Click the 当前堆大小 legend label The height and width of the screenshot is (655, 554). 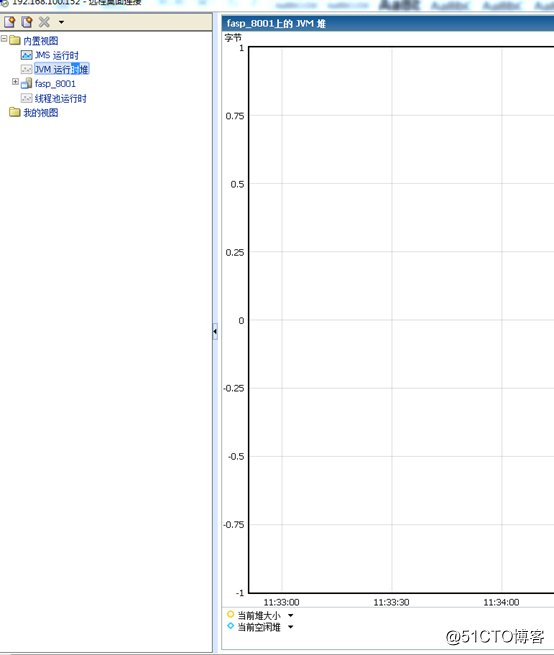[259, 615]
